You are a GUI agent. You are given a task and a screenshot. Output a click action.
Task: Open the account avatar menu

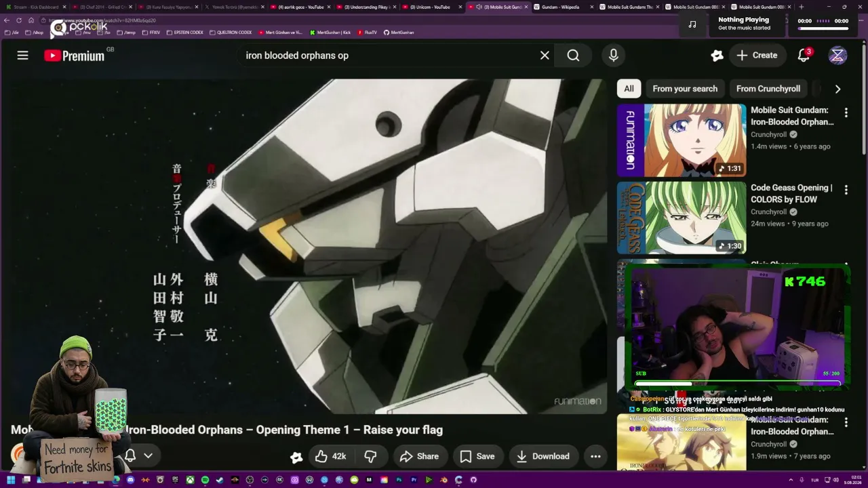[x=837, y=56]
